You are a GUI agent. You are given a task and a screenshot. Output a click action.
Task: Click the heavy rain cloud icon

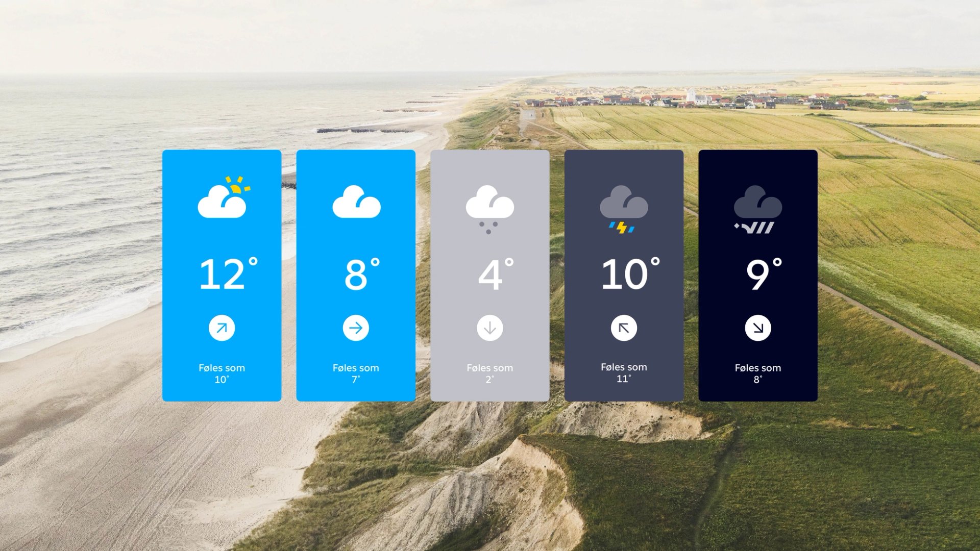point(758,209)
